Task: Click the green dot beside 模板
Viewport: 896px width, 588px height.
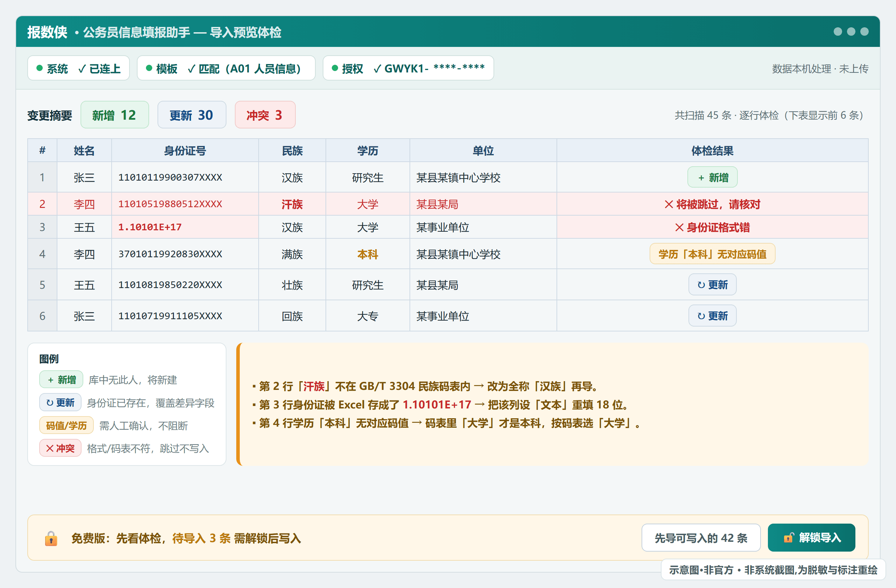Action: click(149, 68)
